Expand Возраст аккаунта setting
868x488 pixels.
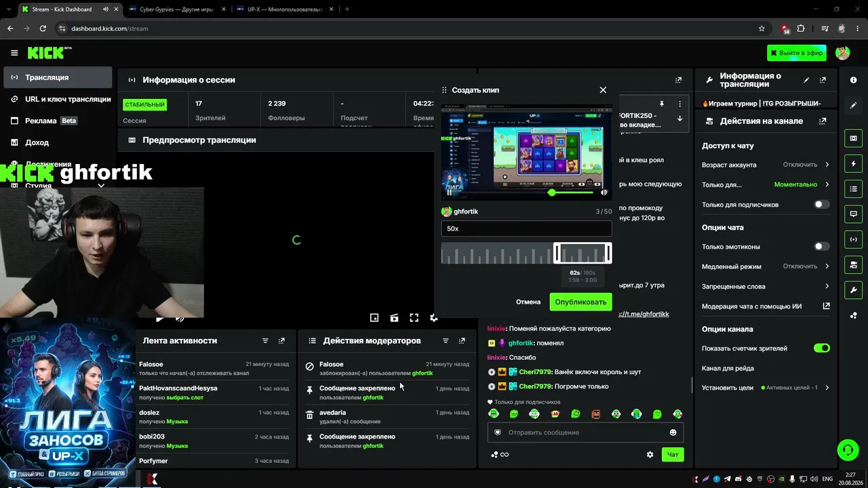tap(766, 165)
